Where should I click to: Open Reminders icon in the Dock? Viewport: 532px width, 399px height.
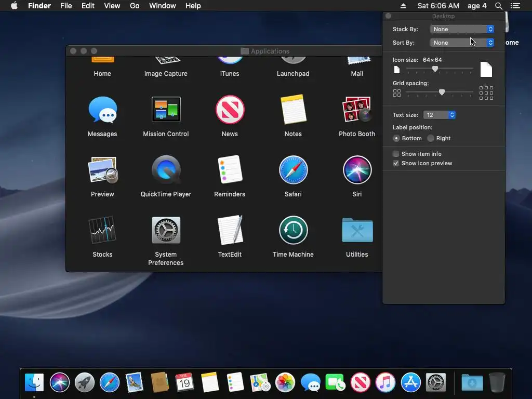click(x=235, y=382)
